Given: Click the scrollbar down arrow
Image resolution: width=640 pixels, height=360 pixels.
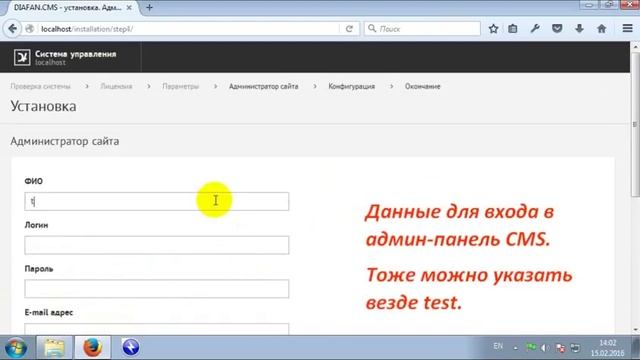Looking at the screenshot, I should click(x=635, y=330).
